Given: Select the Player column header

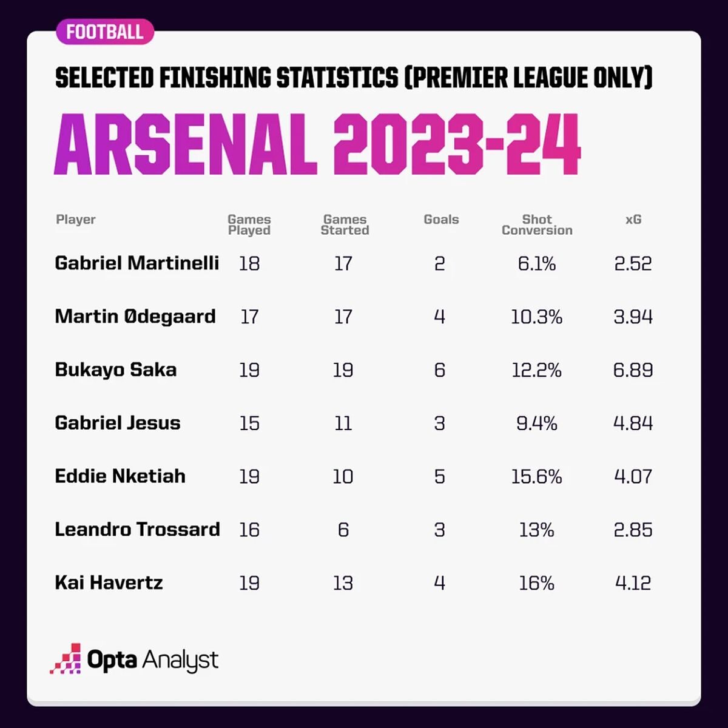Looking at the screenshot, I should pos(76,220).
